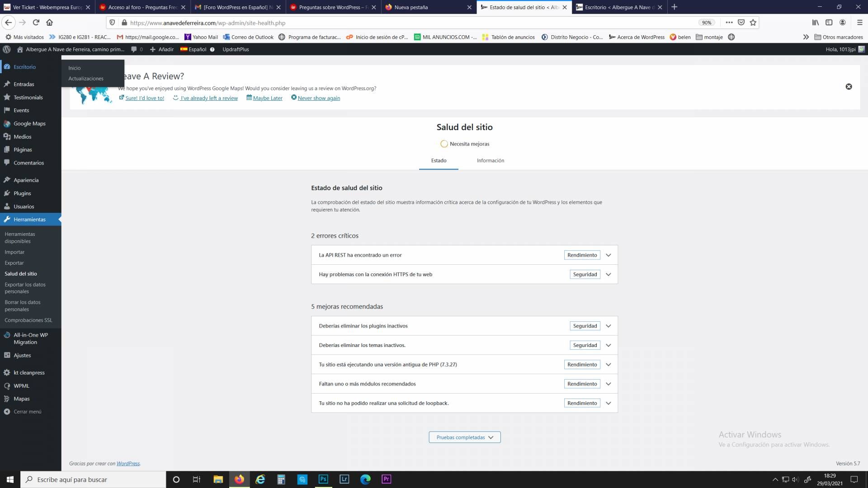
Task: Expand the old PHP version item
Action: click(x=464, y=365)
